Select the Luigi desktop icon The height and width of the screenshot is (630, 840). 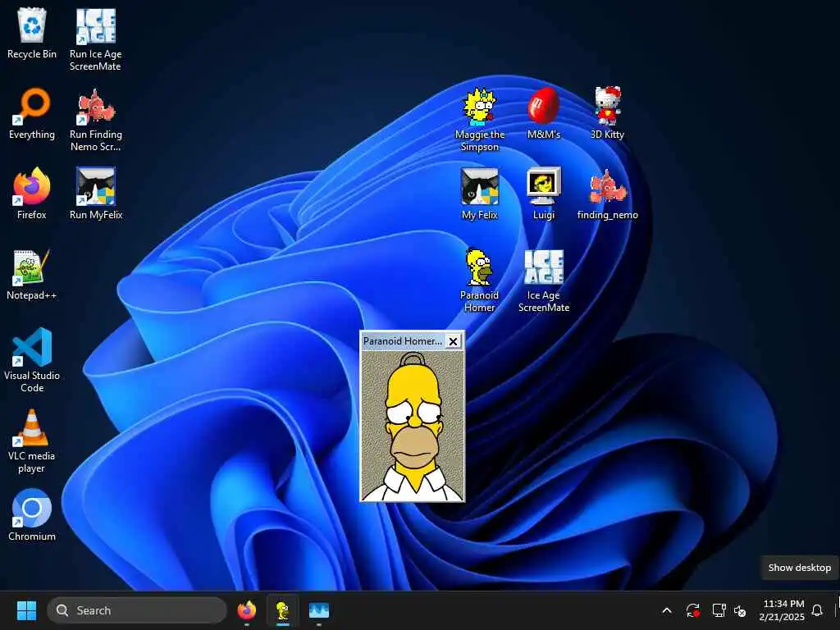[543, 194]
